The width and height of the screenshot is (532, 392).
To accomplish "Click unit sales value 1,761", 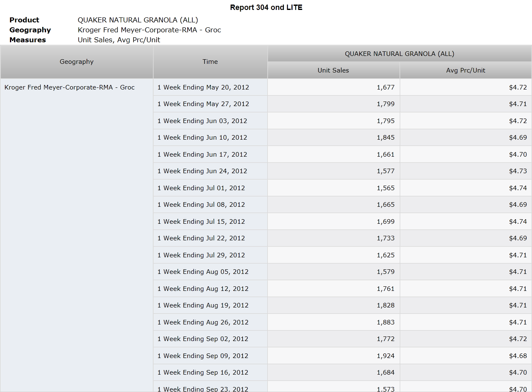I will (386, 289).
